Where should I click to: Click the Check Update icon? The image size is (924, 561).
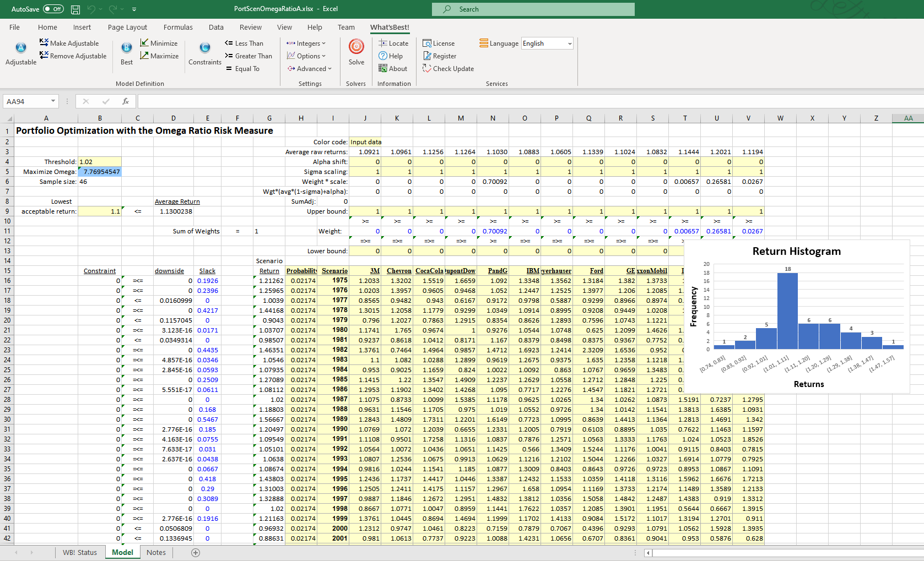point(427,68)
